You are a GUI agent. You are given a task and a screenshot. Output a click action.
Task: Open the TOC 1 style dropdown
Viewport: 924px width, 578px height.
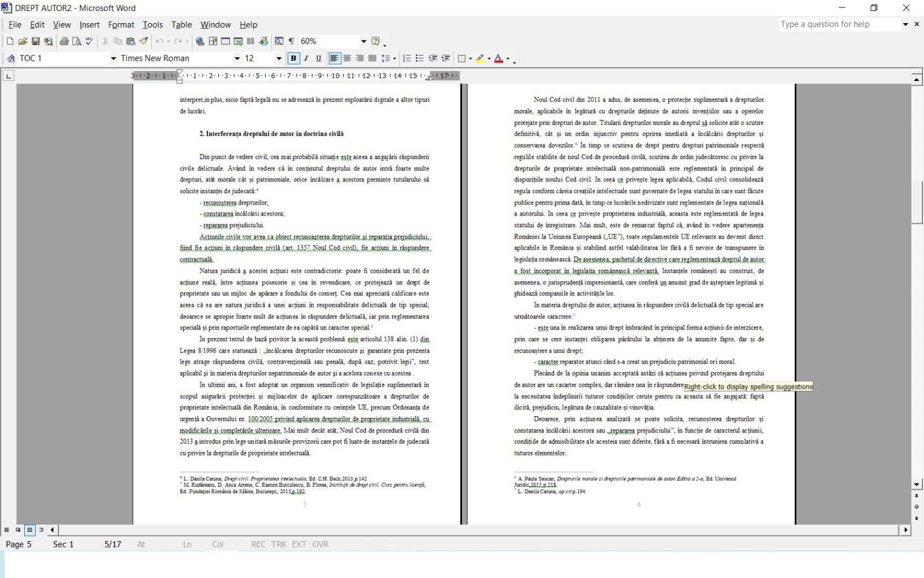[113, 58]
